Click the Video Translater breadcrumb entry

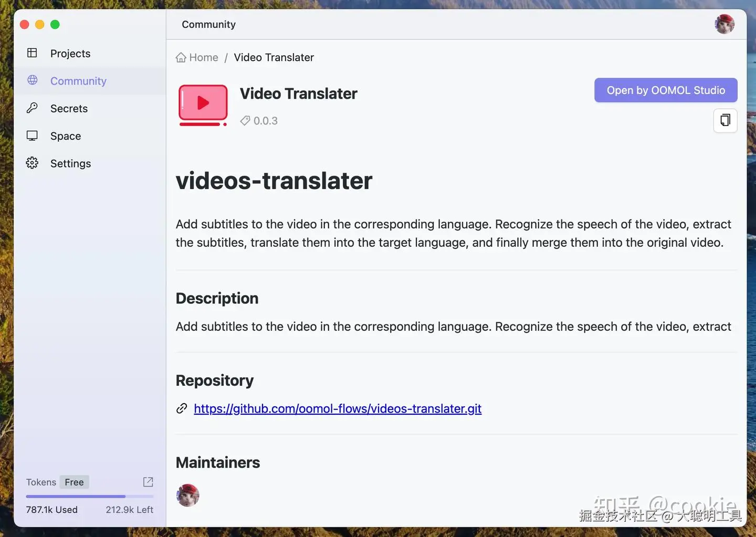point(274,57)
